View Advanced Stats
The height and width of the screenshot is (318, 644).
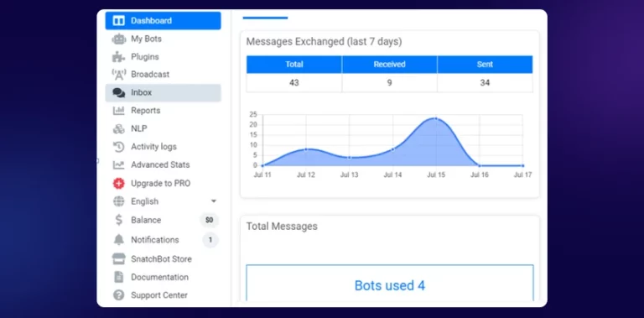click(160, 164)
